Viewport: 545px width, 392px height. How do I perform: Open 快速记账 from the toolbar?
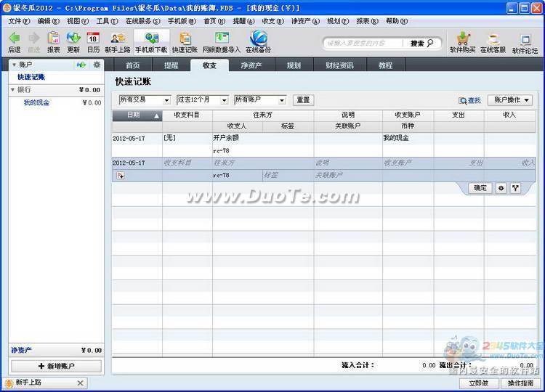(x=185, y=41)
